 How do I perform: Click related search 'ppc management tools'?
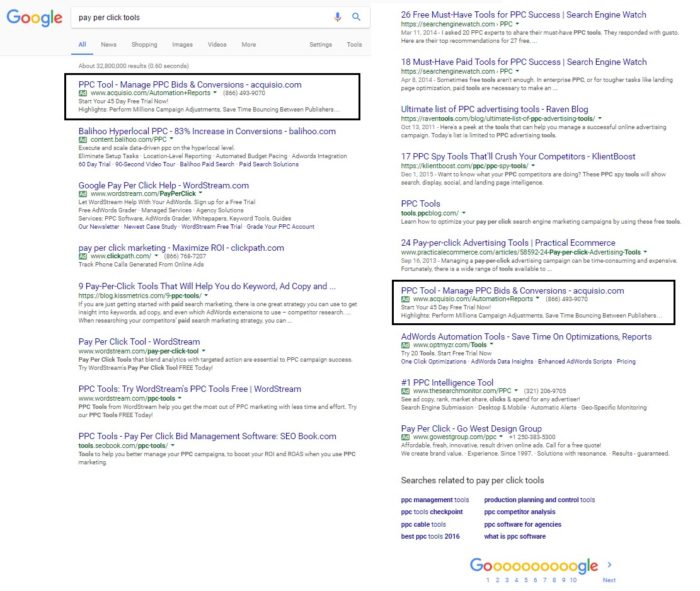[x=435, y=500]
